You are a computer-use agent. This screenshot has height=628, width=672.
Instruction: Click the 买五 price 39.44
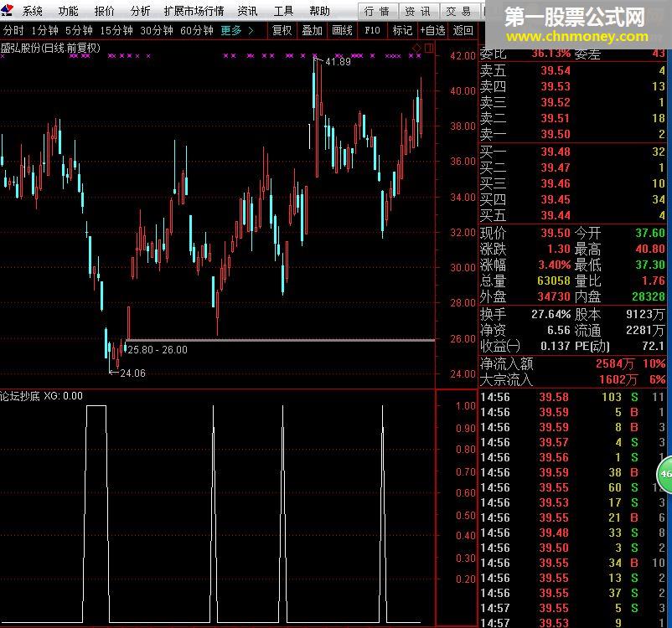click(556, 215)
